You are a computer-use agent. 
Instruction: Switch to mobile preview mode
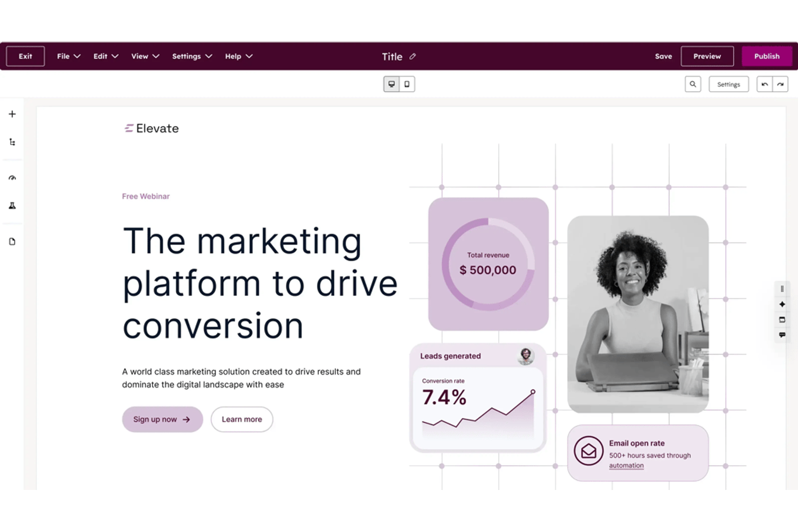pyautogui.click(x=407, y=84)
